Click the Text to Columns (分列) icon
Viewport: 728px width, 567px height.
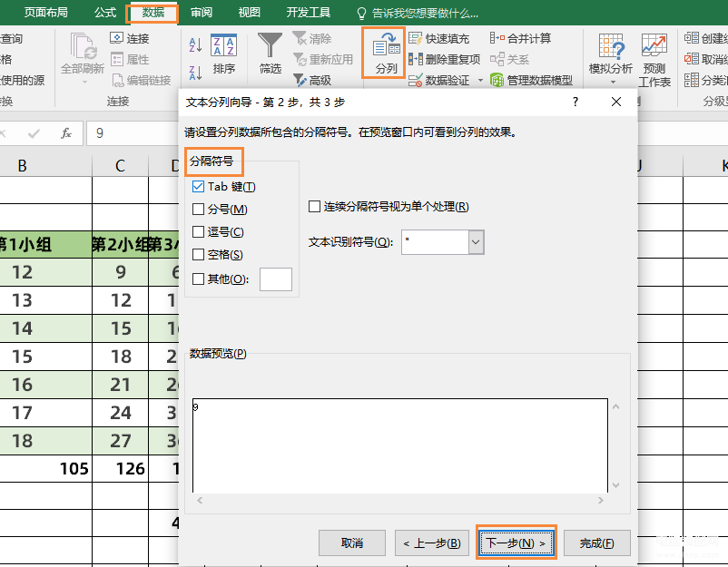[386, 47]
